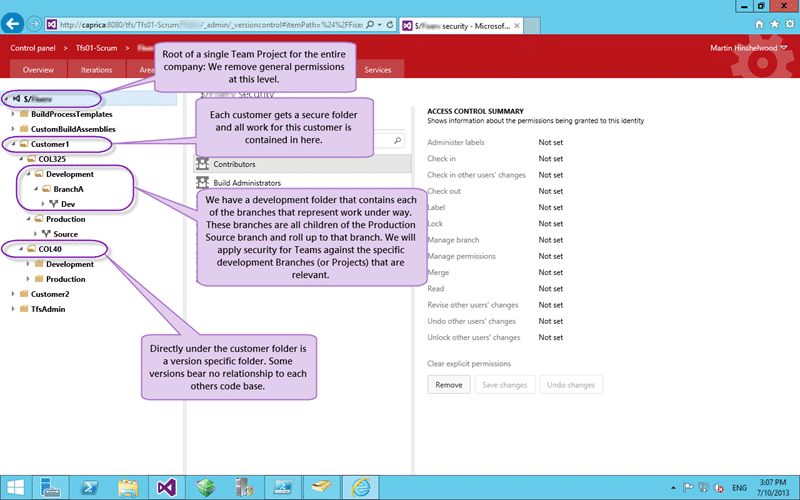The height and width of the screenshot is (500, 800).
Task: Switch to the Iterations tab
Action: (96, 69)
